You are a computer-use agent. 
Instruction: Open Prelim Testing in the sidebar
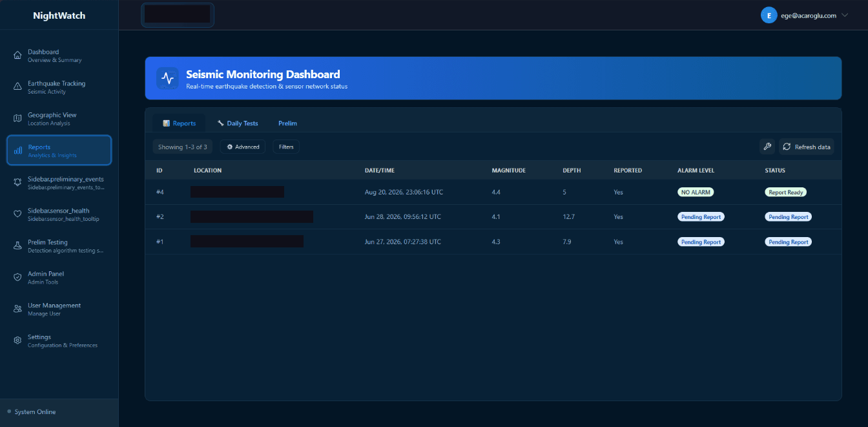point(59,245)
